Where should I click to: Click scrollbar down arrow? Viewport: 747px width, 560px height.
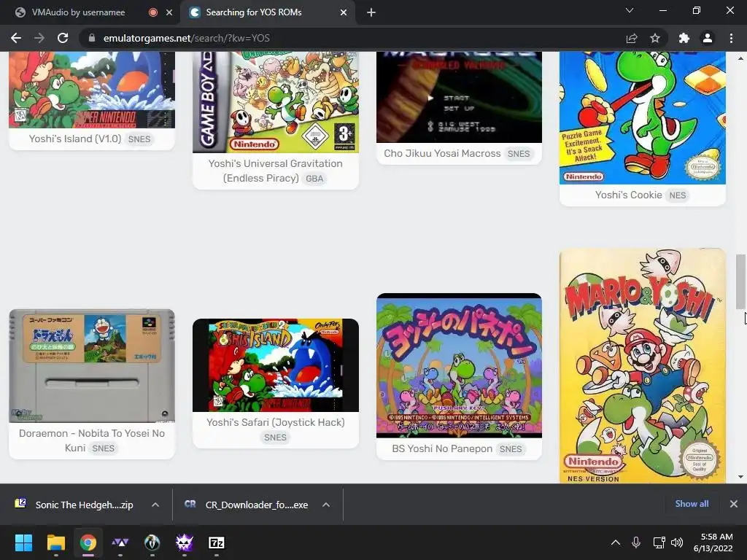click(x=740, y=477)
